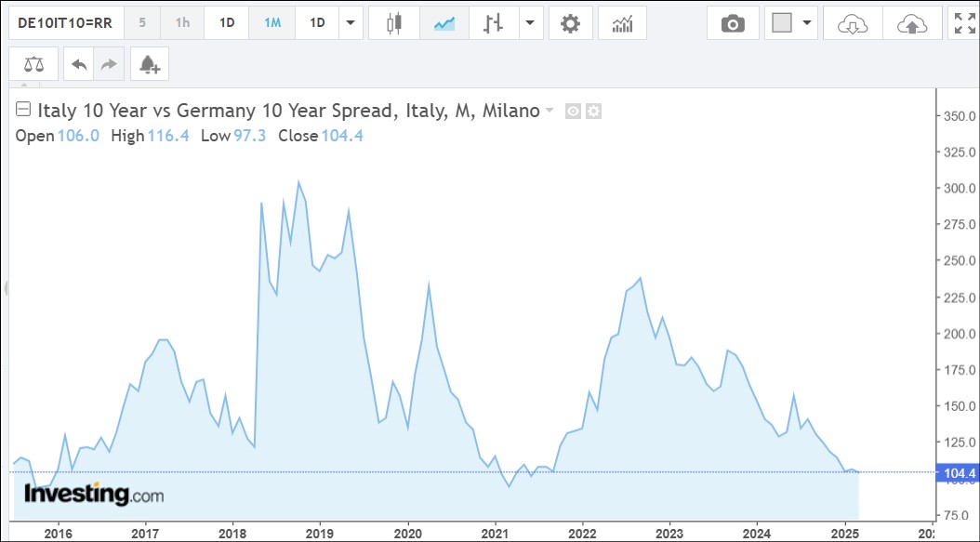This screenshot has width=980, height=542.
Task: Expand the chart style dropdown arrow
Action: pos(530,23)
